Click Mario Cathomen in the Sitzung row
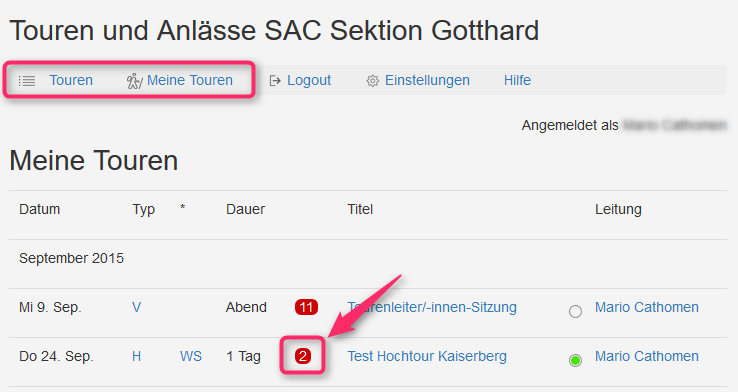The image size is (738, 392). [x=647, y=307]
